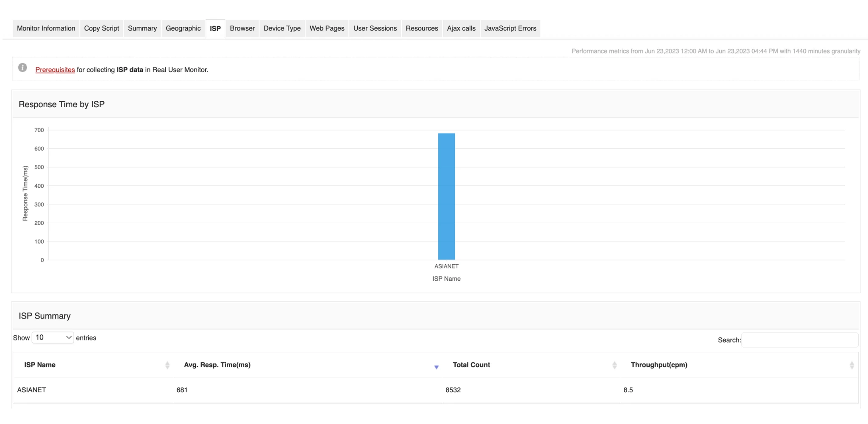This screenshot has width=868, height=424.
Task: Click the ASIANET bar in the chart
Action: click(446, 196)
